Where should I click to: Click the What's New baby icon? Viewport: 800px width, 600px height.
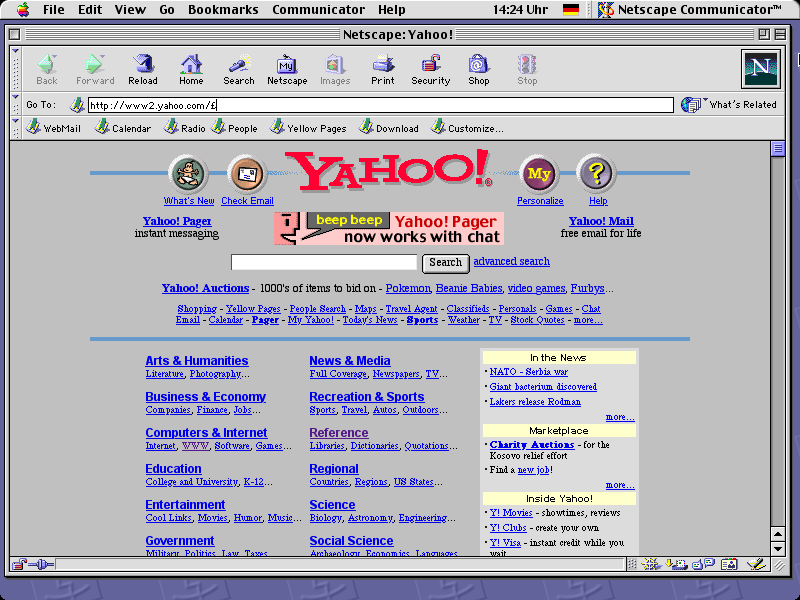[x=188, y=173]
